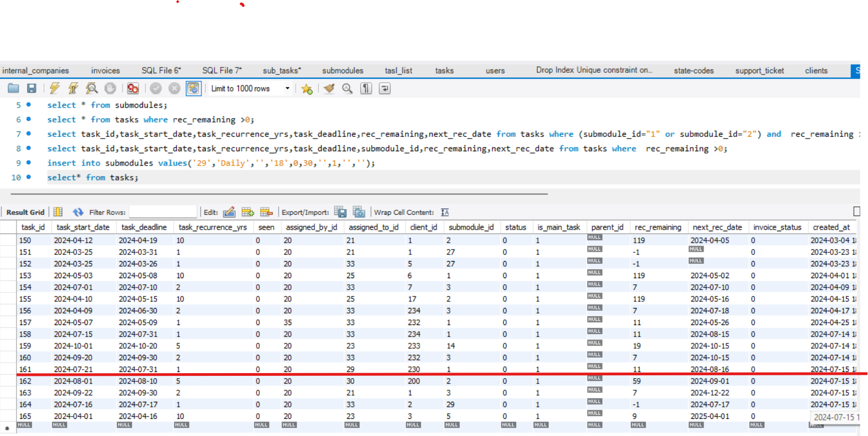Open the SQL File 6 tab

pos(161,71)
